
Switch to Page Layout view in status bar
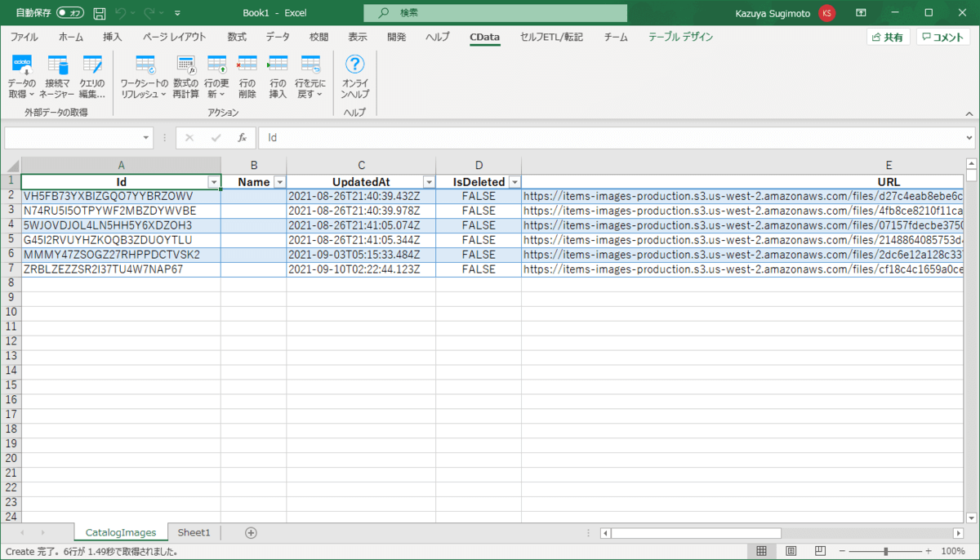791,551
